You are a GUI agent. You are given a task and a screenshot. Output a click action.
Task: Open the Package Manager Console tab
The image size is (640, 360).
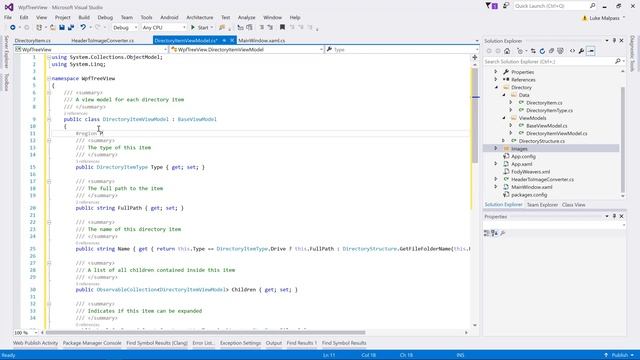(92, 343)
